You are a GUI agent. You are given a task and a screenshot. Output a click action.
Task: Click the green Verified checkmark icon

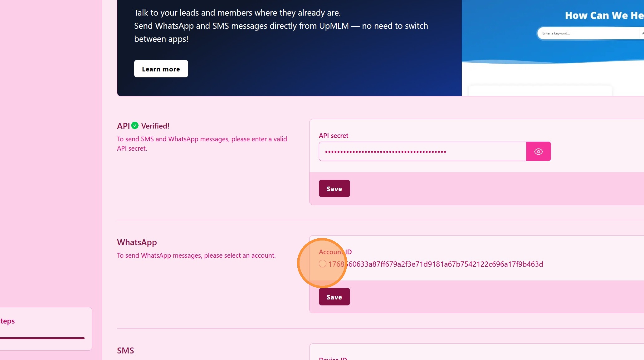coord(135,125)
